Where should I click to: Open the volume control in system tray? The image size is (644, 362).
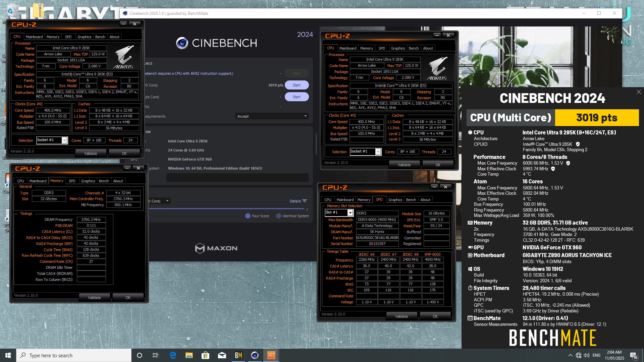[x=587, y=355]
